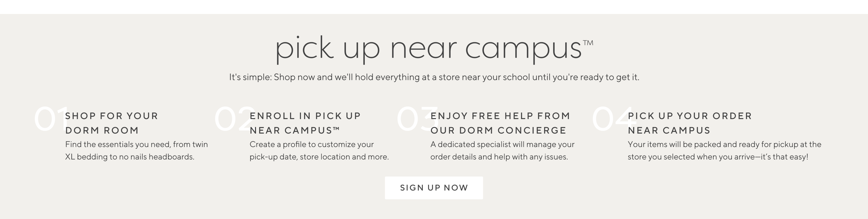Click the 'Enroll in Pick Up' step heading
Screen dimensions: 868x219
[305, 116]
